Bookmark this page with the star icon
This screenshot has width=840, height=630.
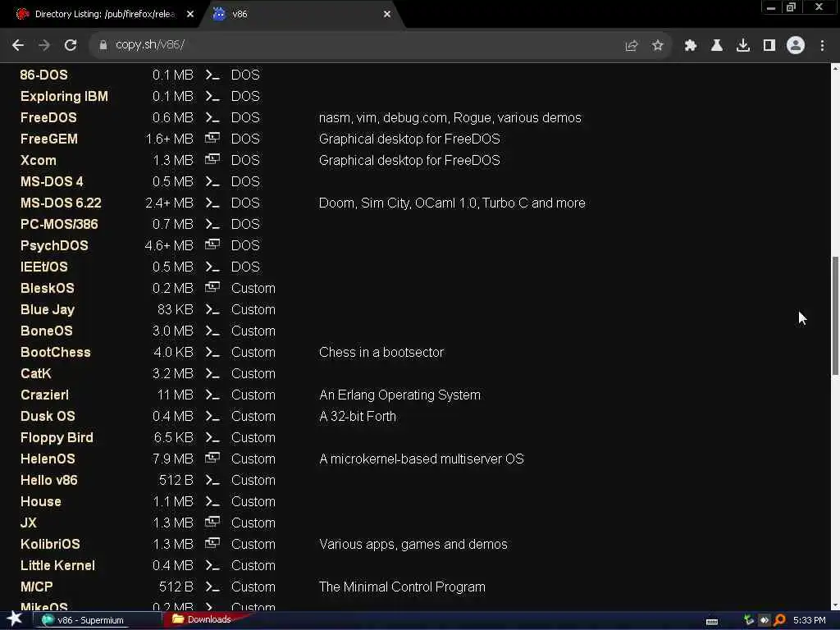point(657,46)
